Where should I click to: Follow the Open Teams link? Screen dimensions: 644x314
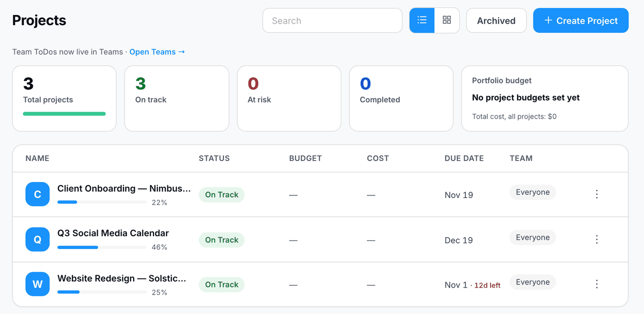[x=157, y=52]
